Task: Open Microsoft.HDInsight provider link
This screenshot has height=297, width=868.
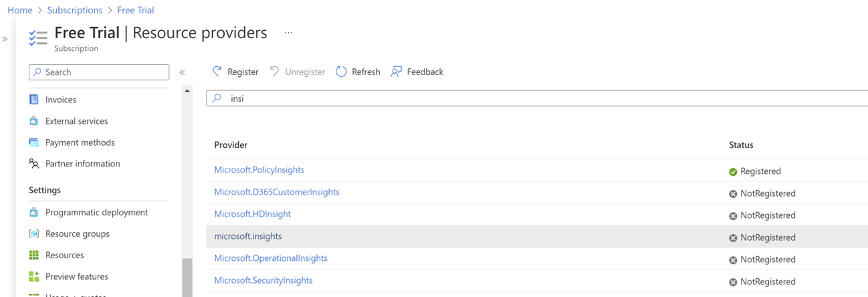Action: tap(252, 214)
